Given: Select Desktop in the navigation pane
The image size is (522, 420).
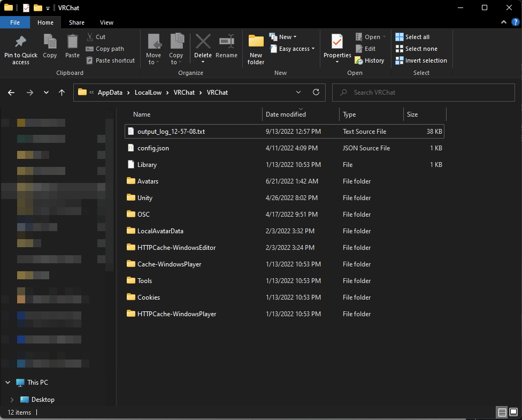Looking at the screenshot, I should (x=37, y=400).
